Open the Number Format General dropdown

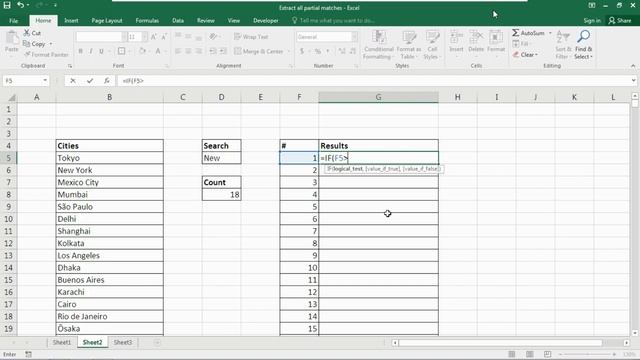[354, 37]
